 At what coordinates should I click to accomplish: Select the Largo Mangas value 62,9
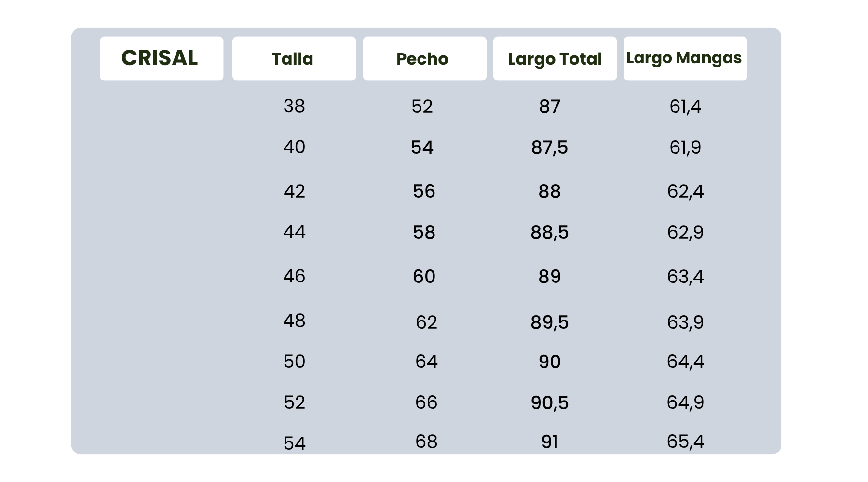(685, 232)
